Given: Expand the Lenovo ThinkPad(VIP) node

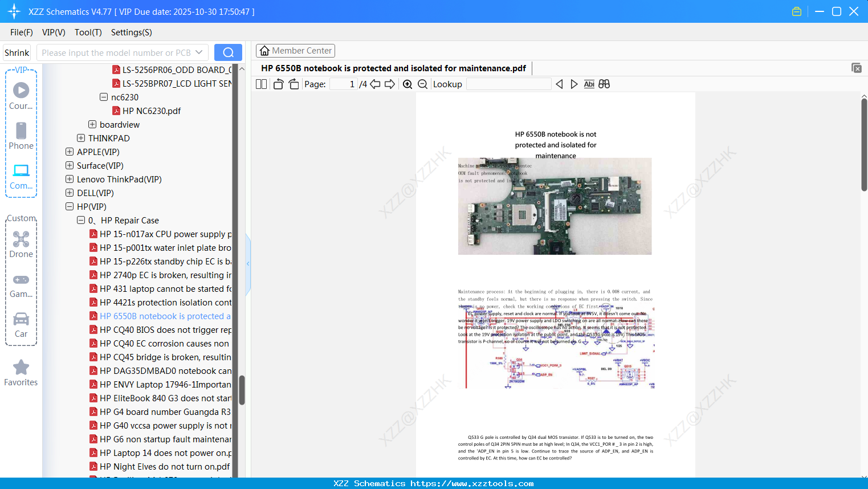Looking at the screenshot, I should coord(70,180).
